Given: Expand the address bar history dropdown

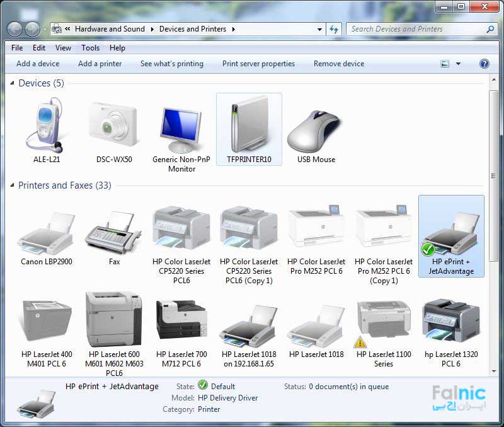Looking at the screenshot, I should 320,29.
